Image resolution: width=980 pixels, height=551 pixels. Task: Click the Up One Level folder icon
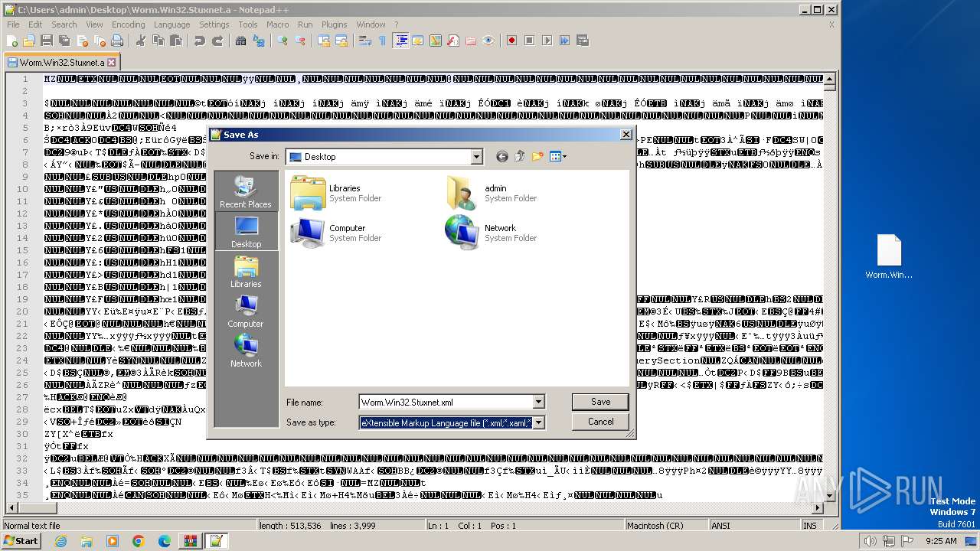pyautogui.click(x=520, y=156)
